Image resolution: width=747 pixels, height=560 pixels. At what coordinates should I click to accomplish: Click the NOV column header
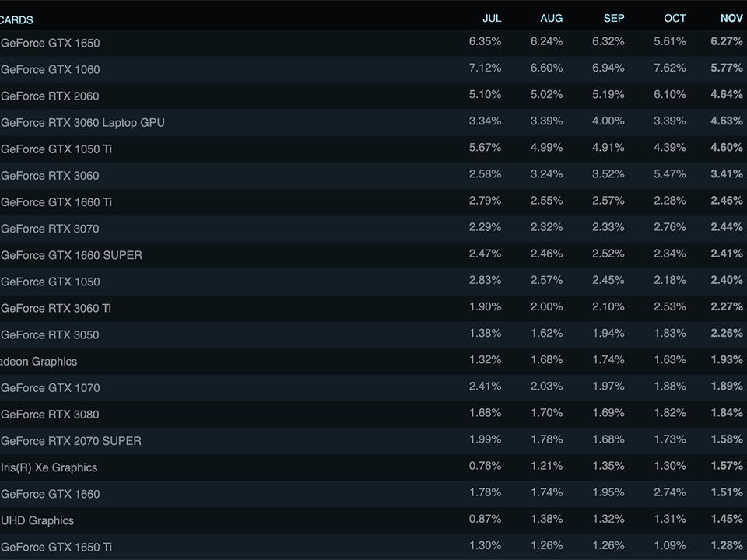[731, 18]
